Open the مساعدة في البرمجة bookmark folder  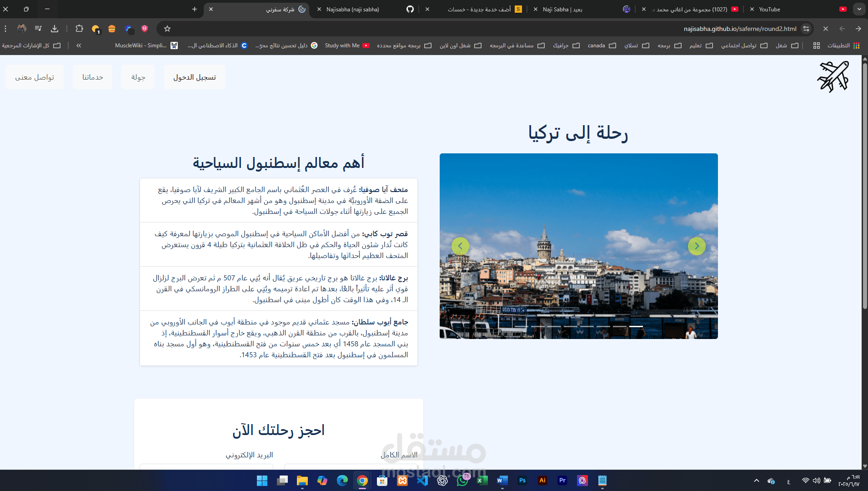tap(517, 46)
